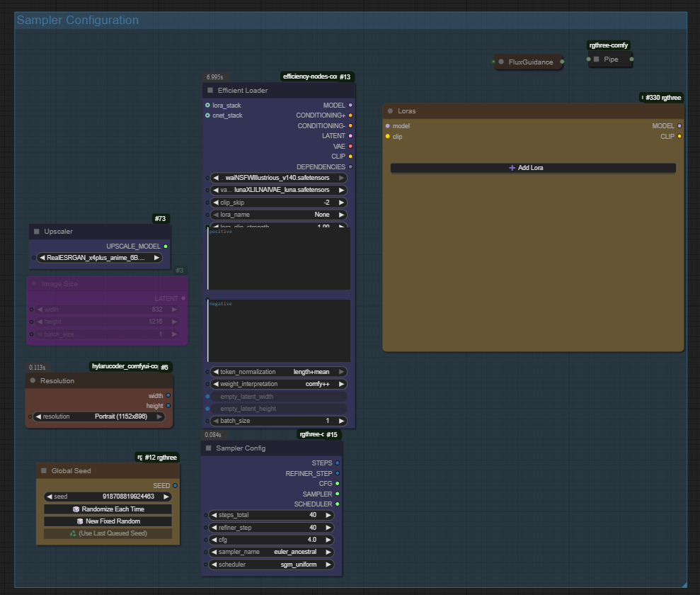Expand the collapsed Pipe node
Image resolution: width=700 pixels, height=595 pixels.
click(596, 59)
